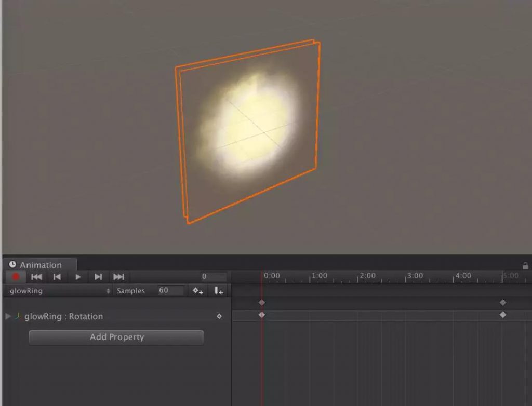Click the Add Event icon

coord(219,291)
